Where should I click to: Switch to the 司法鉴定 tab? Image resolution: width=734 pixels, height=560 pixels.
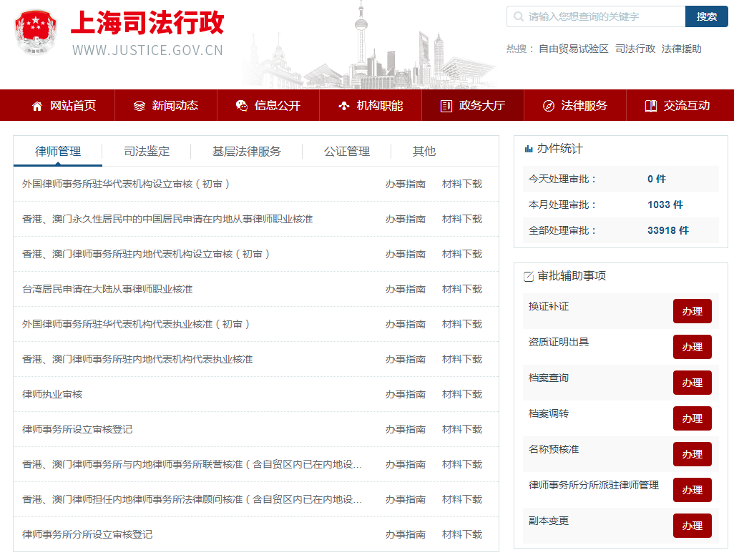point(147,151)
